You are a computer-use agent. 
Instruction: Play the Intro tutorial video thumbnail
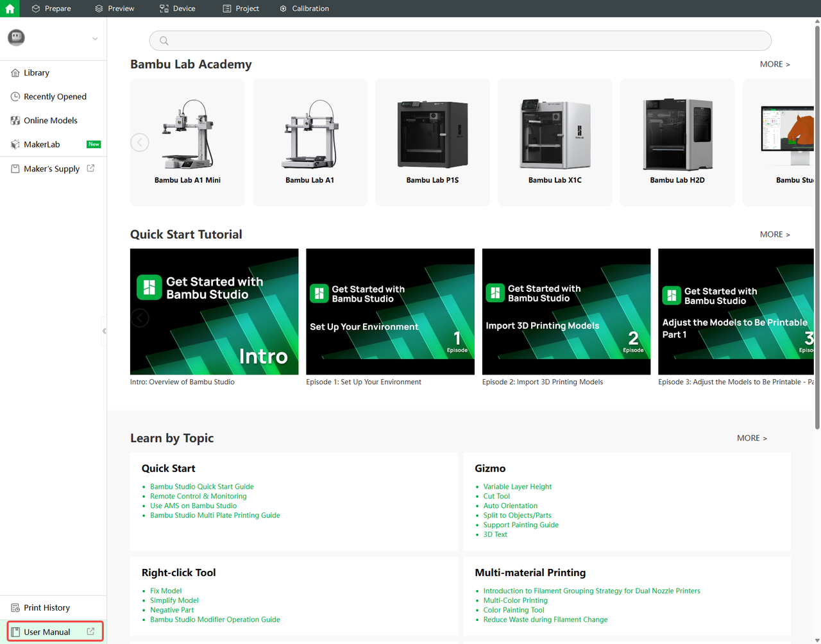(x=214, y=312)
